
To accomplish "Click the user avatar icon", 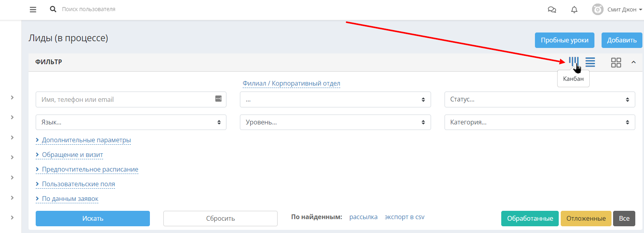I will (x=598, y=10).
